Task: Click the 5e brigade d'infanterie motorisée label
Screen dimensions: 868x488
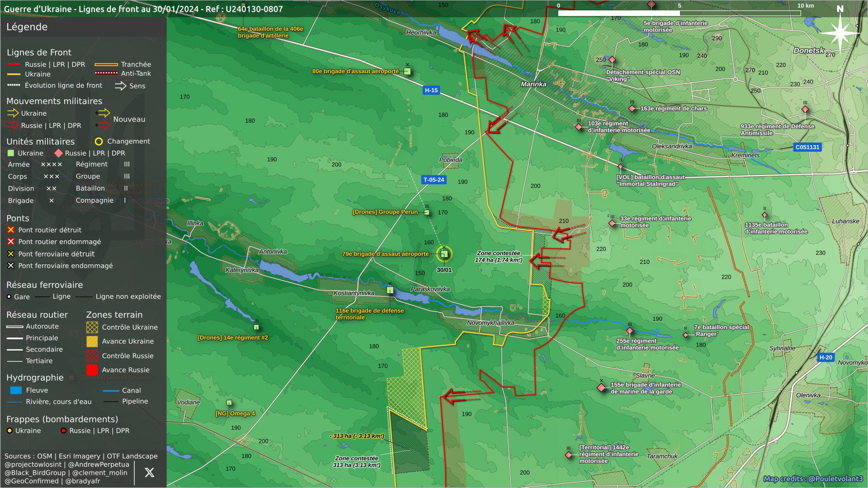Action: pos(675,26)
